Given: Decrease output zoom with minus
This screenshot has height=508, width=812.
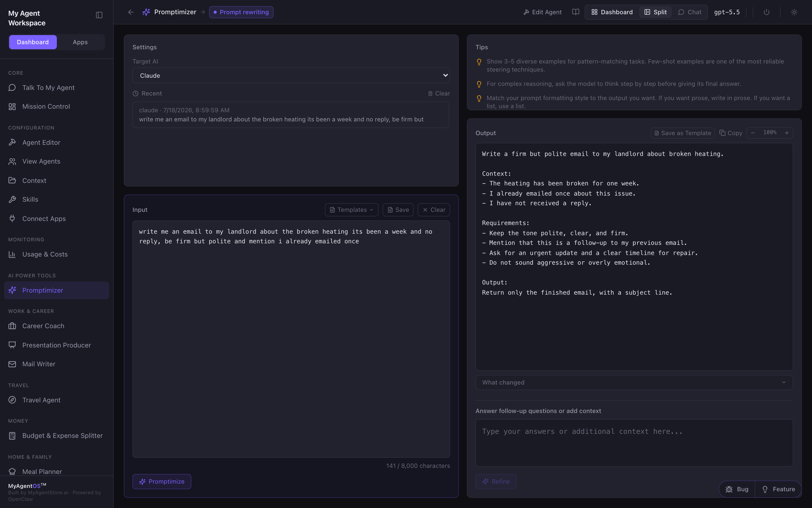Looking at the screenshot, I should (x=753, y=133).
